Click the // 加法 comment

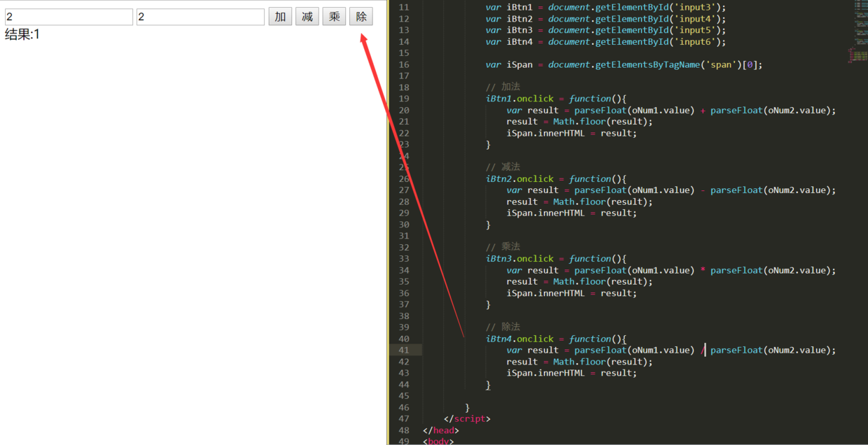pyautogui.click(x=503, y=87)
